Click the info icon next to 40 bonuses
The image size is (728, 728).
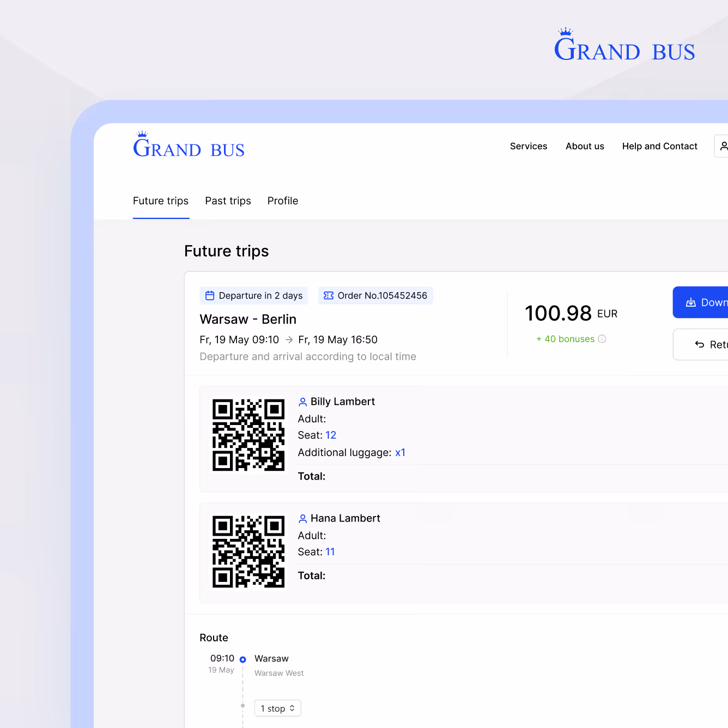click(x=602, y=339)
